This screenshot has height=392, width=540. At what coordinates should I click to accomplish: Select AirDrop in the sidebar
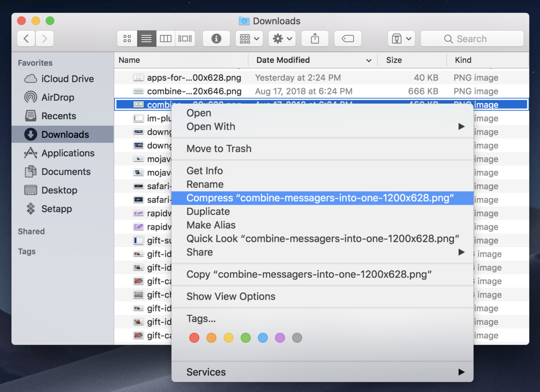59,97
